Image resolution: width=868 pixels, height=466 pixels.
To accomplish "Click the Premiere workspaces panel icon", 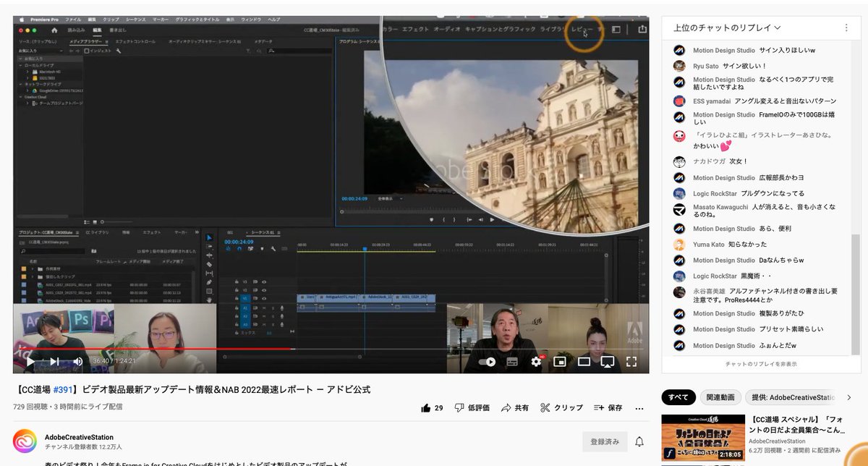I will pyautogui.click(x=616, y=29).
